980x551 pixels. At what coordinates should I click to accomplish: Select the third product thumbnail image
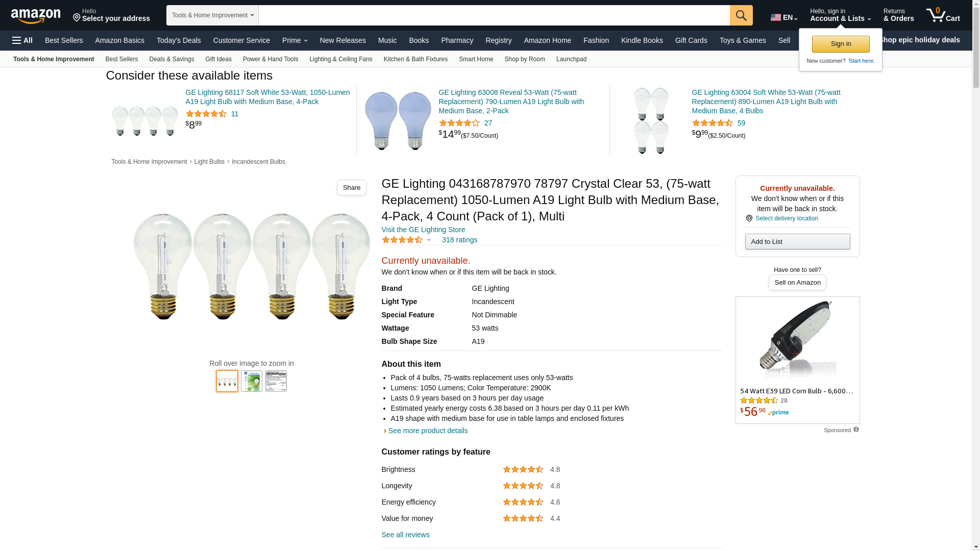[276, 381]
